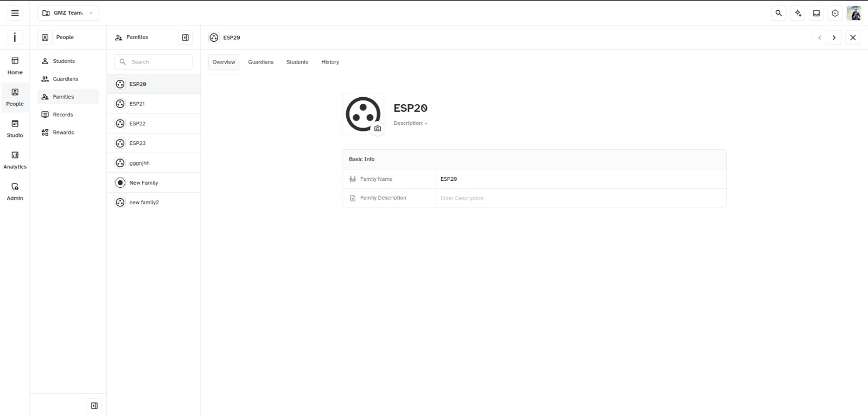Screen dimensions: 868x417
Task: Click the ESP20 family avatar image
Action: tap(363, 114)
